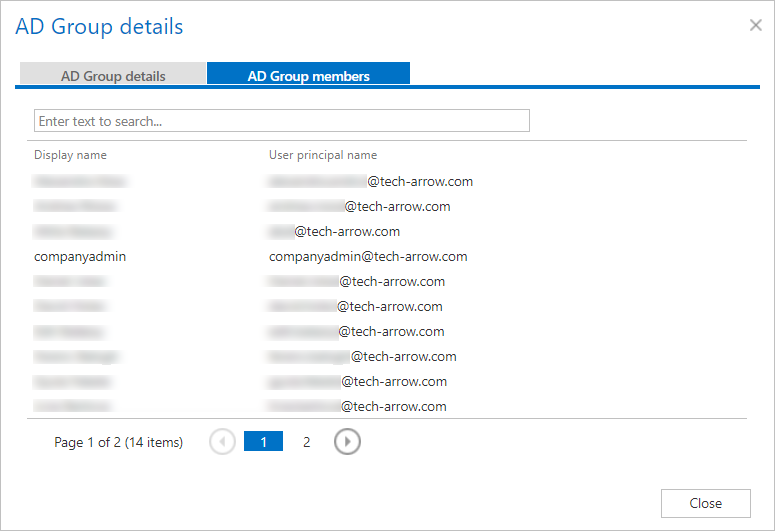Image resolution: width=775 pixels, height=531 pixels.
Task: Click the companyadmin@tech-arrow.com principal name
Action: [x=368, y=256]
